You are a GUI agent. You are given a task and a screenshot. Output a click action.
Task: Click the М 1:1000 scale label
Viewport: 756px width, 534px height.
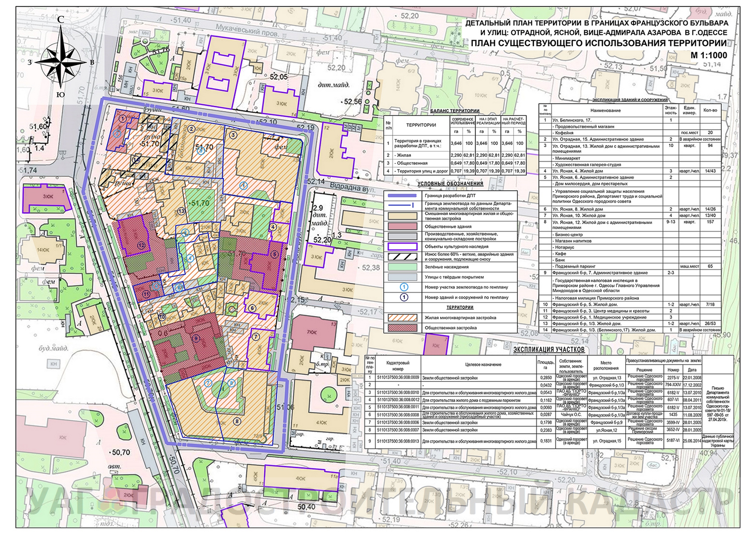[x=709, y=55]
